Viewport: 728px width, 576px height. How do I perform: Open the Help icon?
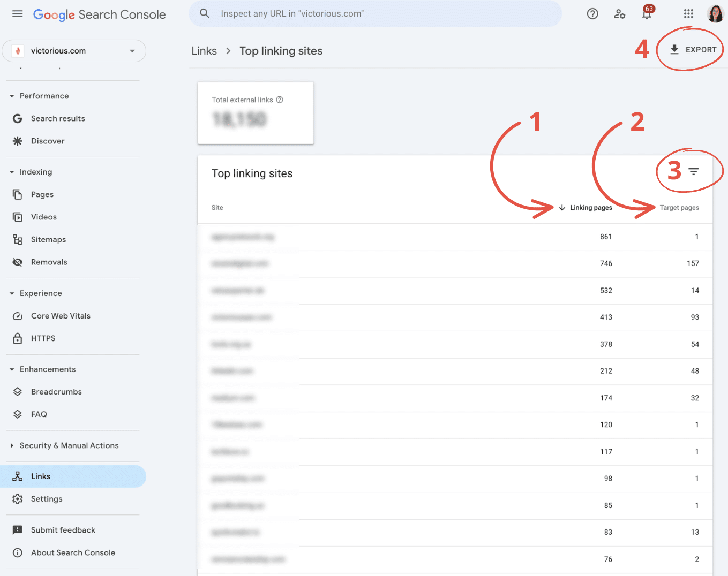(592, 14)
